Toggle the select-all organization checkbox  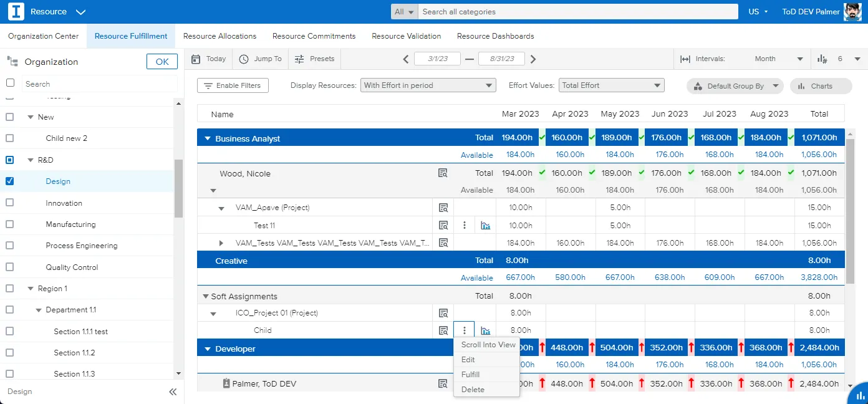[x=10, y=83]
